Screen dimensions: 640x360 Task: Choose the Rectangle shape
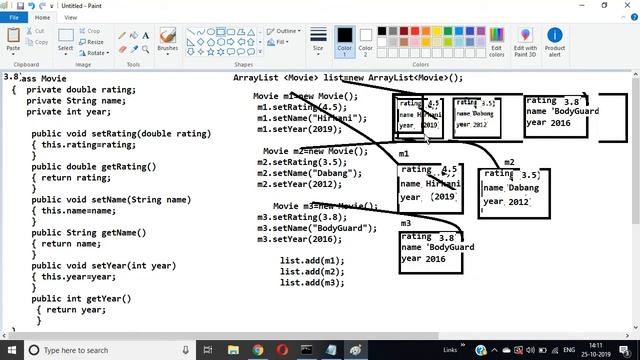(x=221, y=32)
